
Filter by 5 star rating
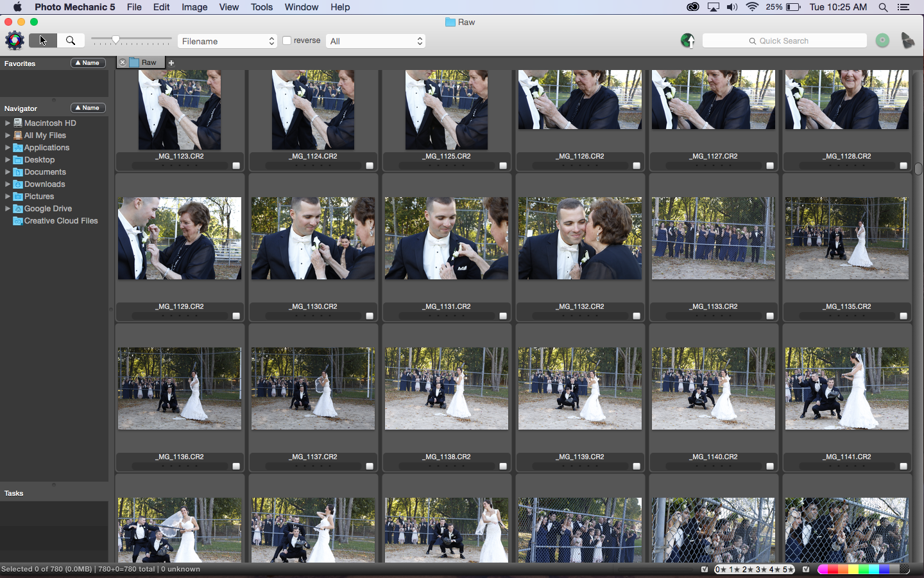tap(788, 569)
